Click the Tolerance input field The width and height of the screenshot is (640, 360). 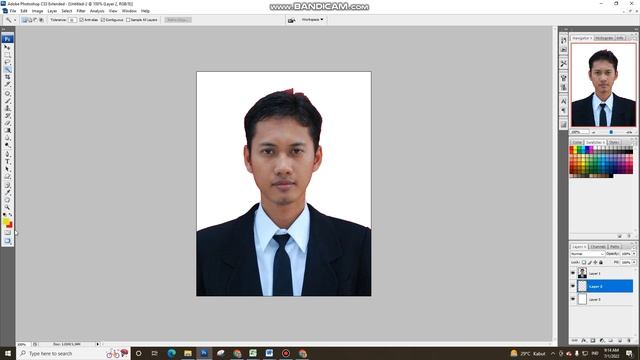72,20
